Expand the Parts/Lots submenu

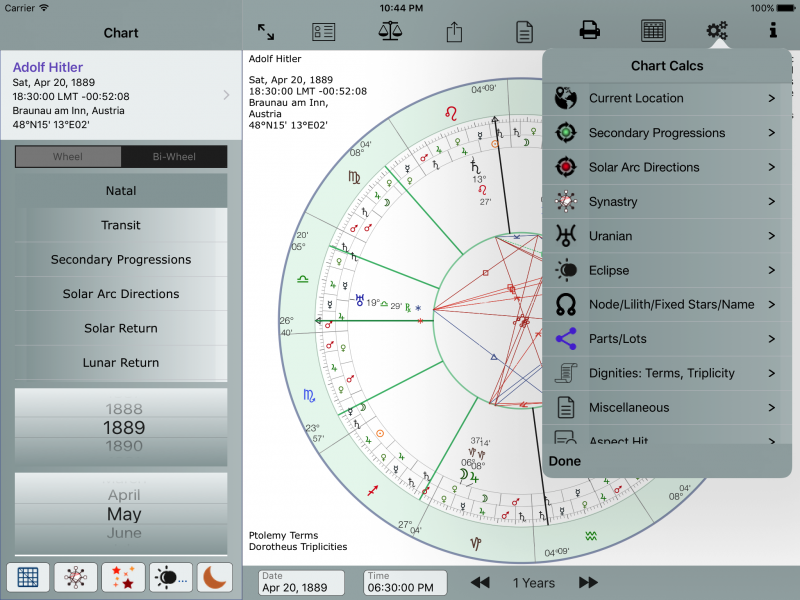[665, 339]
